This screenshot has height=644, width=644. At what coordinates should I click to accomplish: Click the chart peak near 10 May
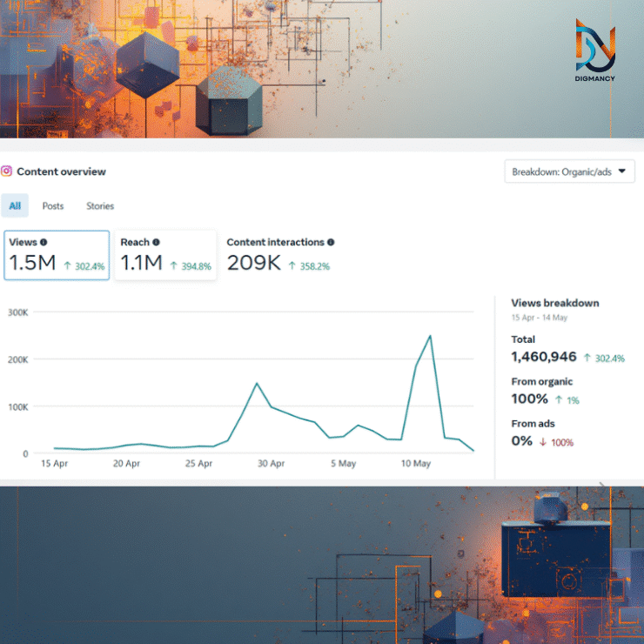coord(430,336)
